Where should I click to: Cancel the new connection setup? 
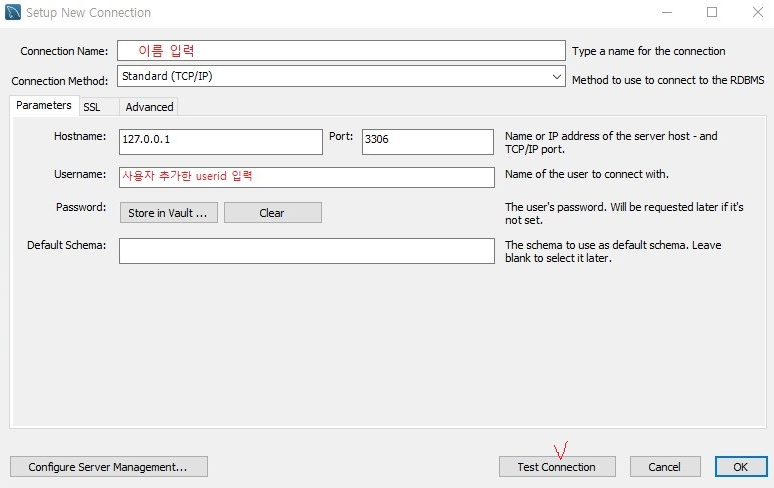[x=664, y=467]
